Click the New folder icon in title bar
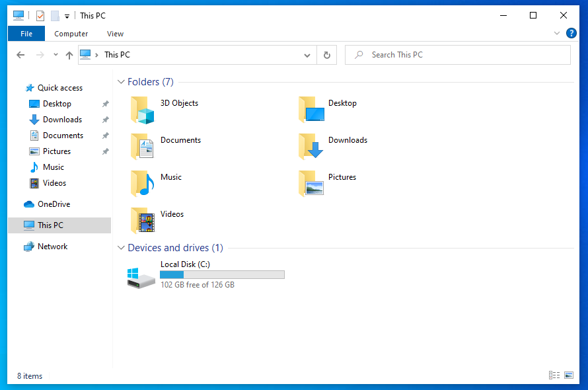The height and width of the screenshot is (390, 588). point(55,16)
